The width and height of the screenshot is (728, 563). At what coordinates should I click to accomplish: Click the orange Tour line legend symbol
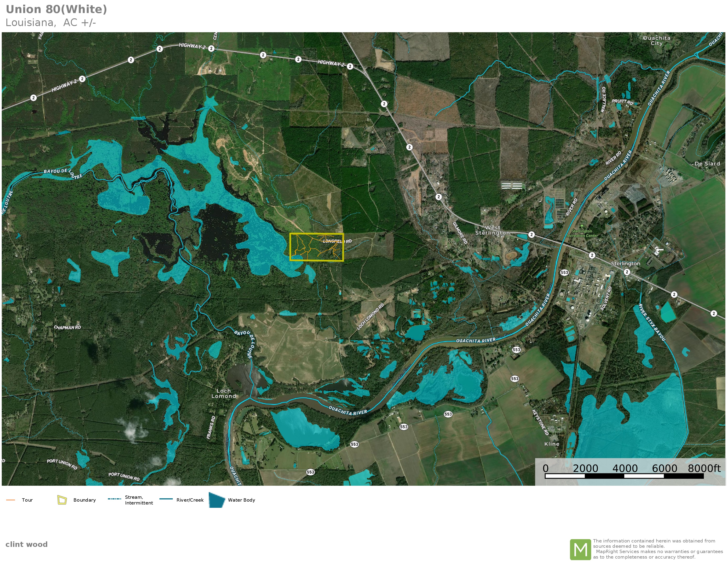11,500
